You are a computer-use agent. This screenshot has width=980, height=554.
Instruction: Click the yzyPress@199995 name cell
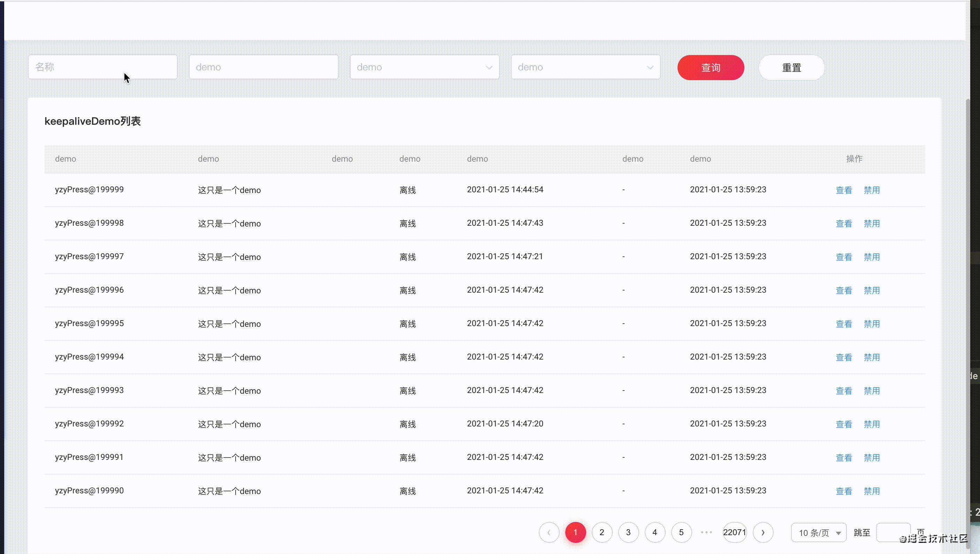click(x=90, y=323)
